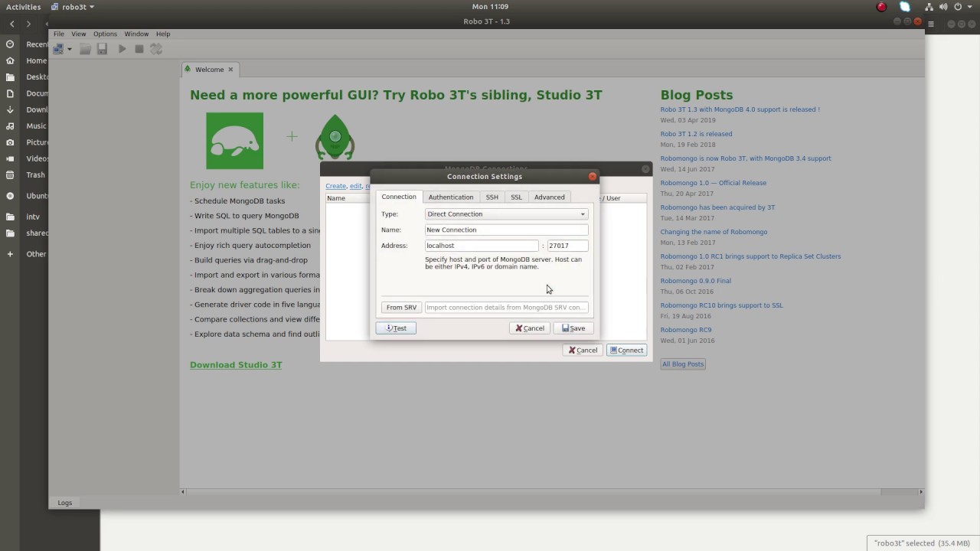Open the Window menu
Screen dimensions: 980x551
pyautogui.click(x=136, y=34)
